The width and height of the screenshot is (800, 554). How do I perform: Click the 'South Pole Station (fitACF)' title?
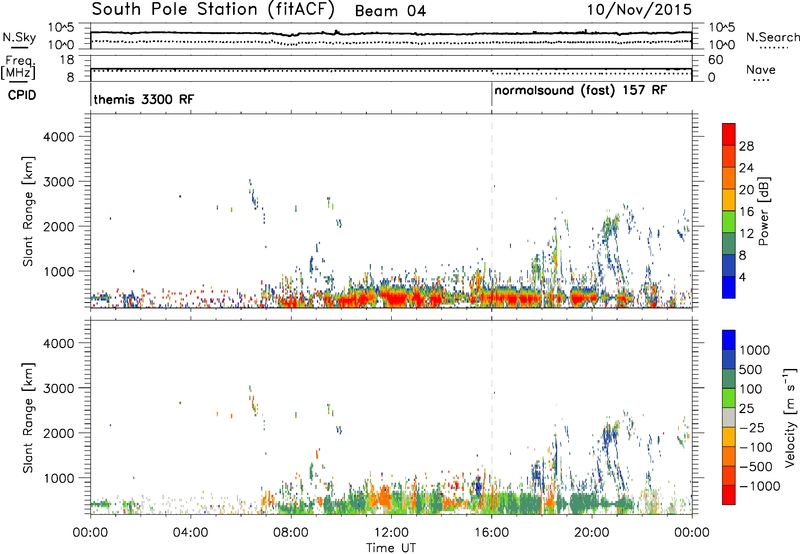[x=213, y=10]
